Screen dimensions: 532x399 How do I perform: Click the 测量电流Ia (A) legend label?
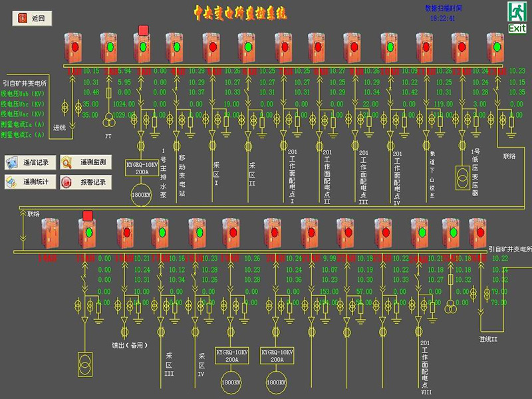click(x=23, y=124)
